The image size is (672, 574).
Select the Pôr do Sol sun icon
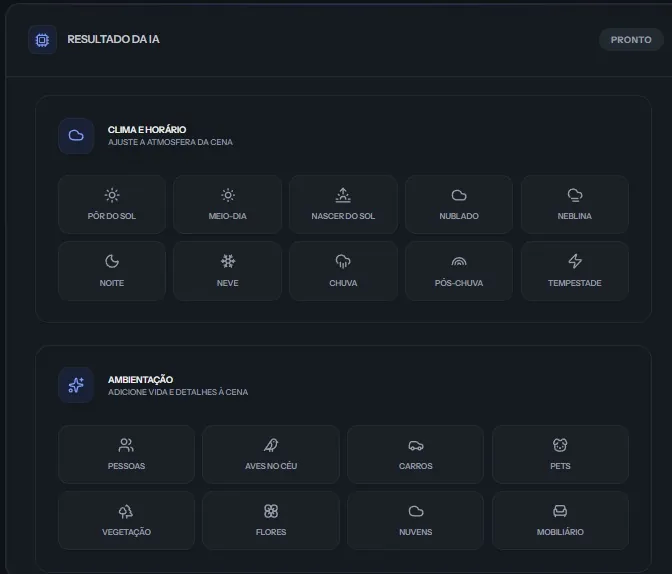pos(112,195)
